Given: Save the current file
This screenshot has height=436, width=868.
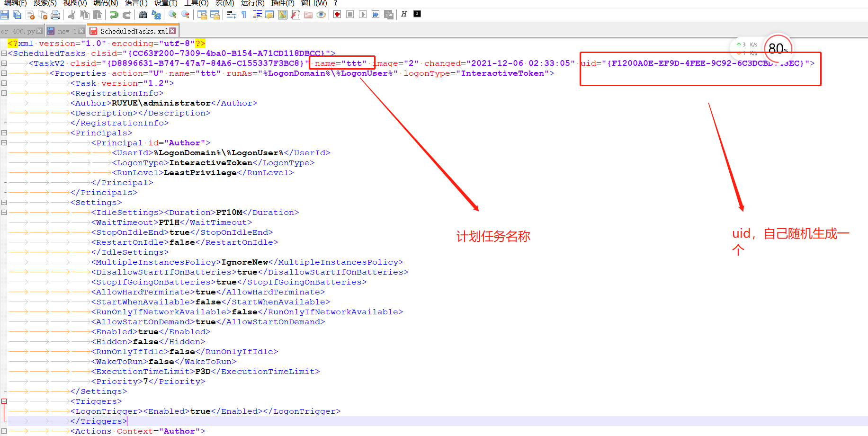Looking at the screenshot, I should [5, 15].
